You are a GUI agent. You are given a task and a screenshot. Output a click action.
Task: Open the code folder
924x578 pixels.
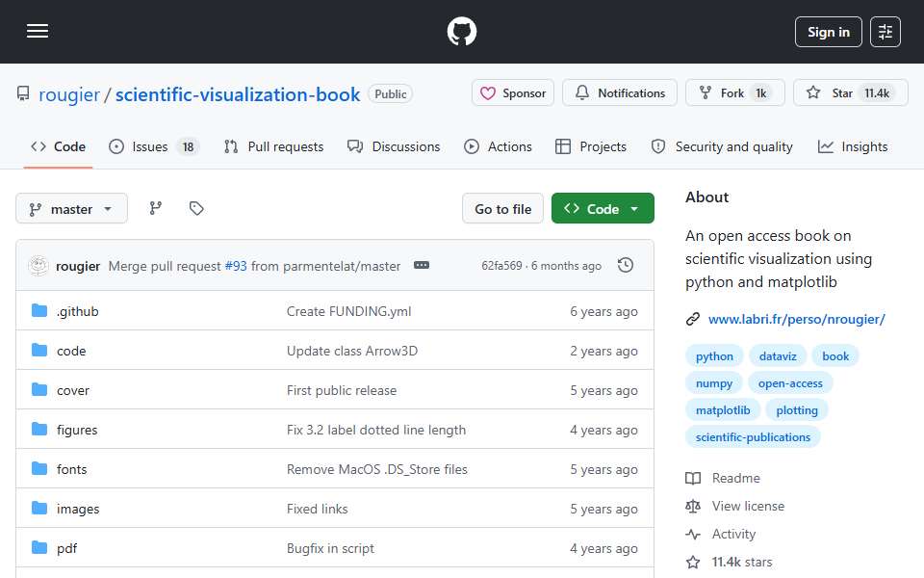(71, 351)
